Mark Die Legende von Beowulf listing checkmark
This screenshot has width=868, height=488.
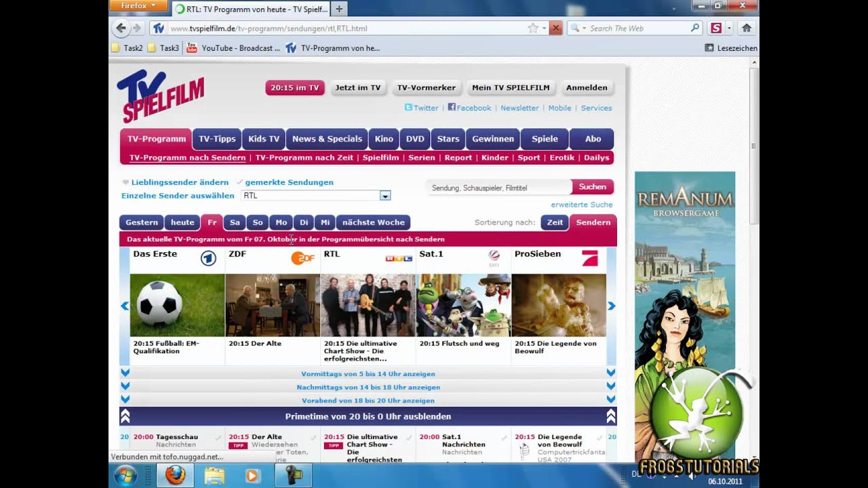click(x=599, y=438)
